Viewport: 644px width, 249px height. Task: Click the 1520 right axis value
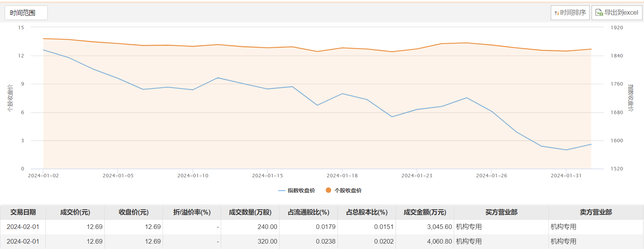[617, 169]
